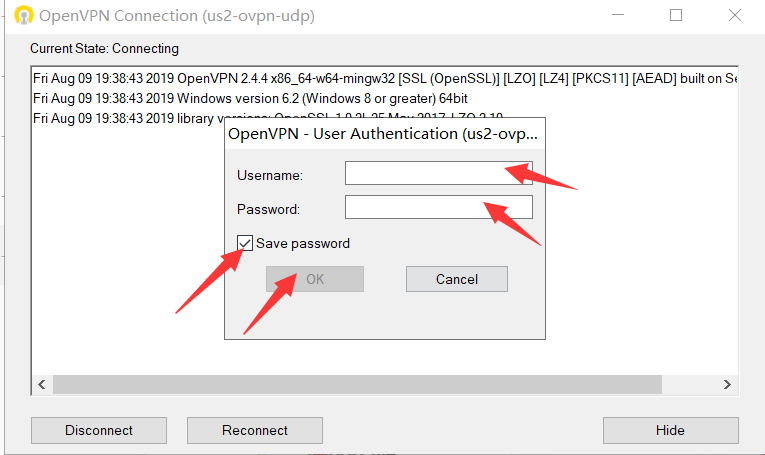
Task: Click the Current State: Connecting status text
Action: point(105,48)
